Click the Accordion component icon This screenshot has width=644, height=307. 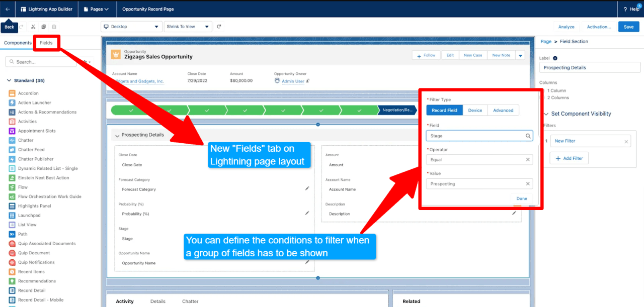coord(12,93)
